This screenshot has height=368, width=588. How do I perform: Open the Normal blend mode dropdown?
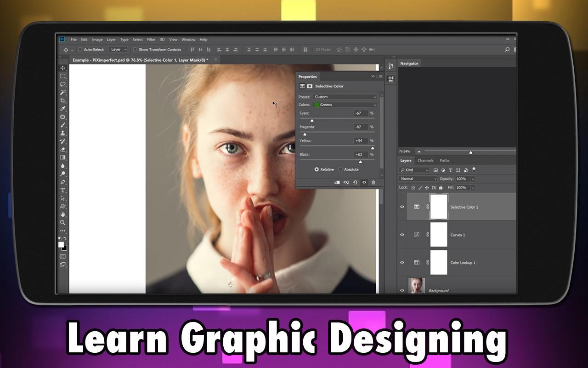pos(418,179)
